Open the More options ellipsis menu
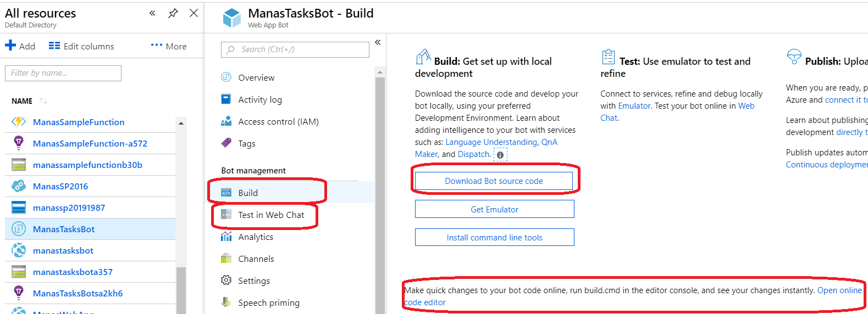Viewport: 868px width, 314px height. (169, 46)
